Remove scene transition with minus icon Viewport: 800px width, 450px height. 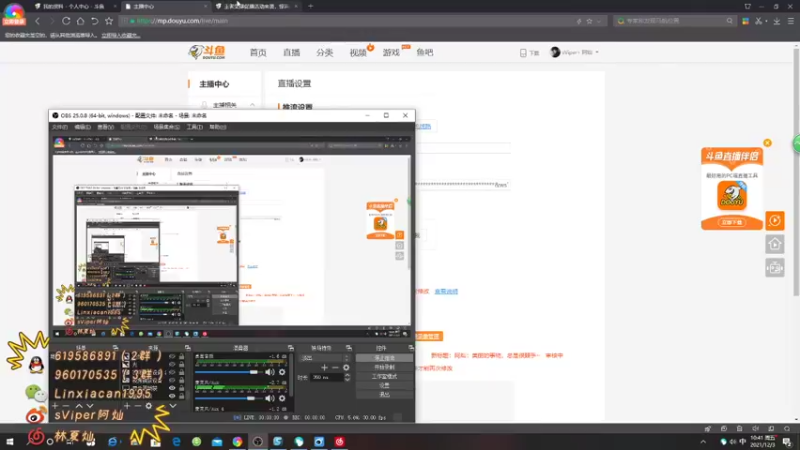tap(335, 367)
